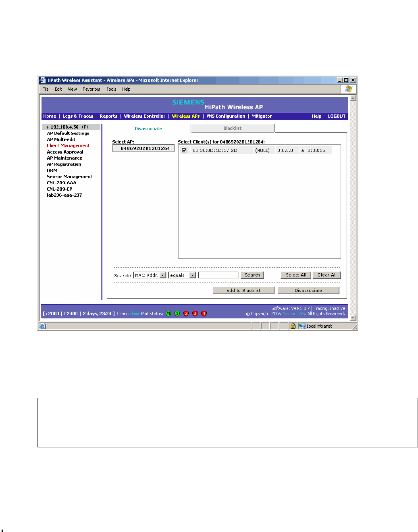Click the Internet Explorer title bar icon
The height and width of the screenshot is (532, 418).
42,80
